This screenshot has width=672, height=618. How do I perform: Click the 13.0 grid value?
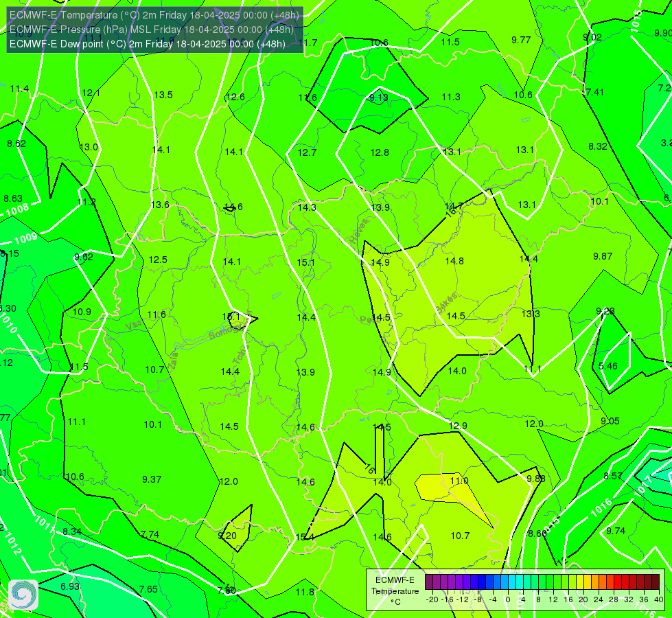tap(89, 147)
